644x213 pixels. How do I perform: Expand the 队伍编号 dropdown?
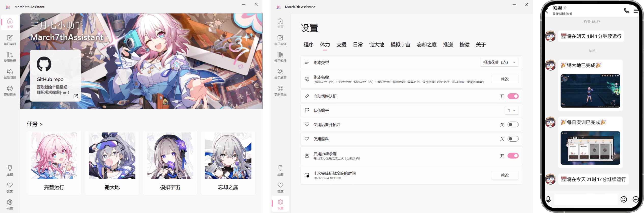point(511,111)
